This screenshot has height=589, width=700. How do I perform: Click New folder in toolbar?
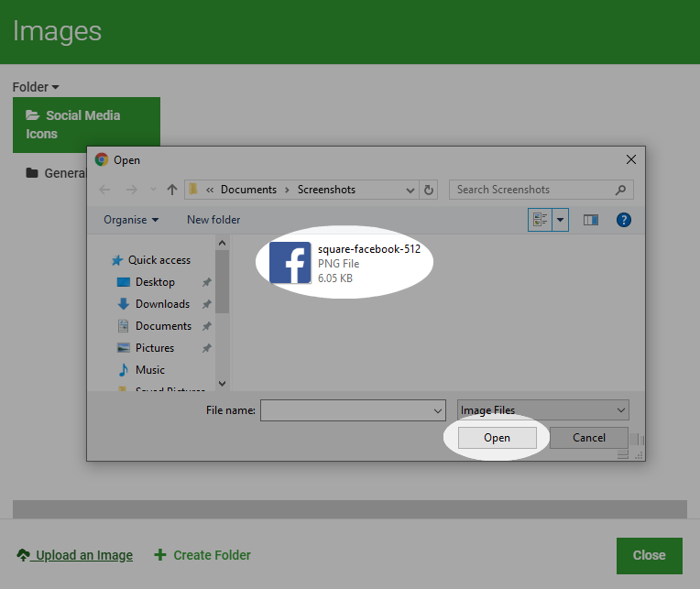pos(213,220)
